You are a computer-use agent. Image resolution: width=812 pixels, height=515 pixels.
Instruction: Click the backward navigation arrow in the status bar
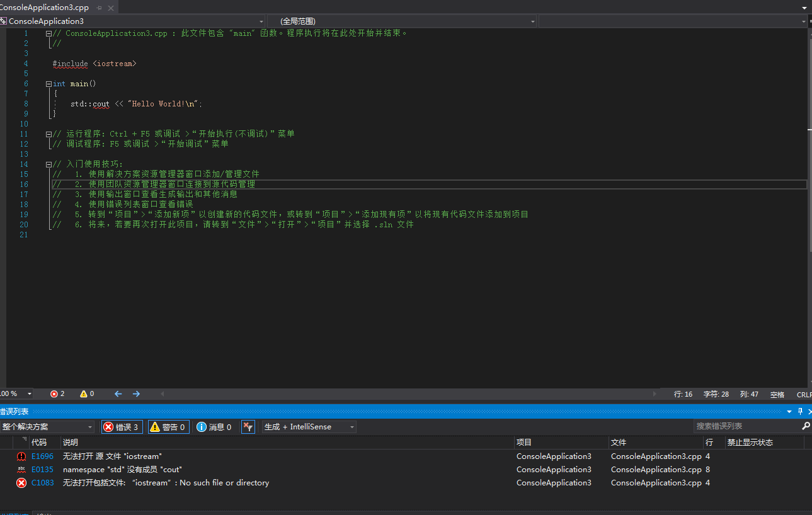pyautogui.click(x=118, y=393)
